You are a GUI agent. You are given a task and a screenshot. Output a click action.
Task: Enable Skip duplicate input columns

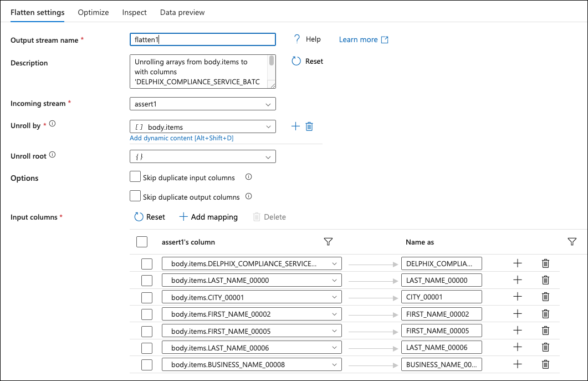point(135,177)
